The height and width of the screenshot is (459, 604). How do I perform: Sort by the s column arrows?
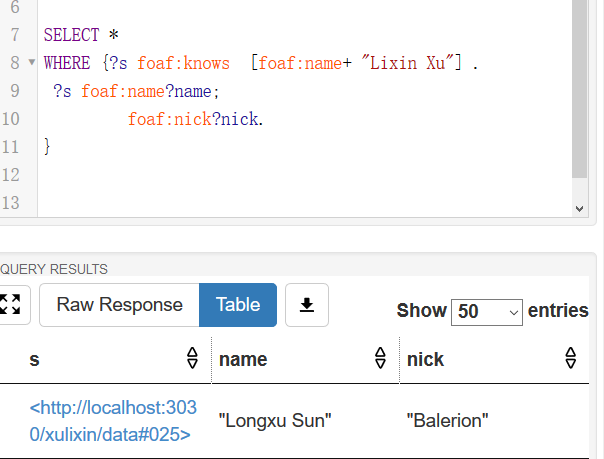pyautogui.click(x=193, y=358)
